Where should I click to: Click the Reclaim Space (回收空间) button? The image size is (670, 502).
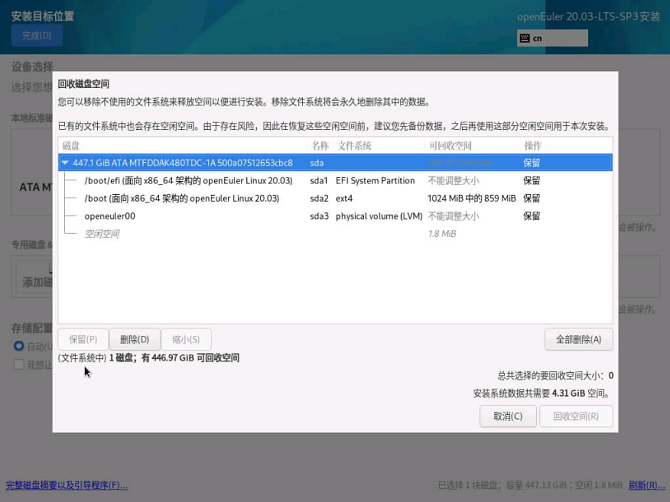tap(576, 416)
